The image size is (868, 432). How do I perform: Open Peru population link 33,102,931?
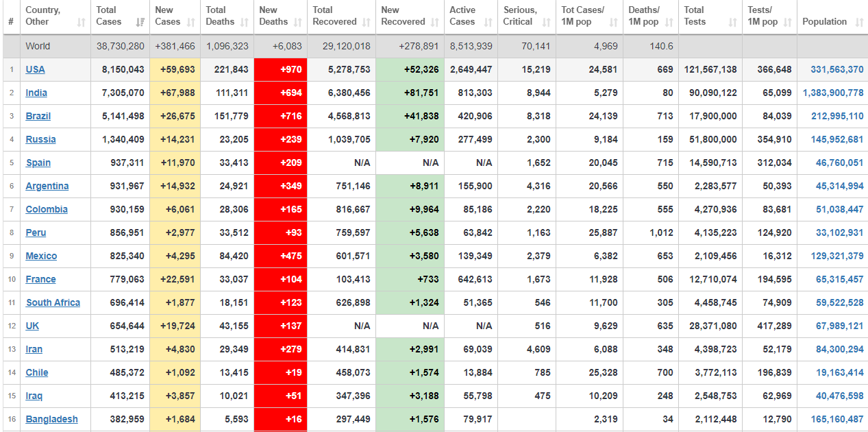pos(840,232)
